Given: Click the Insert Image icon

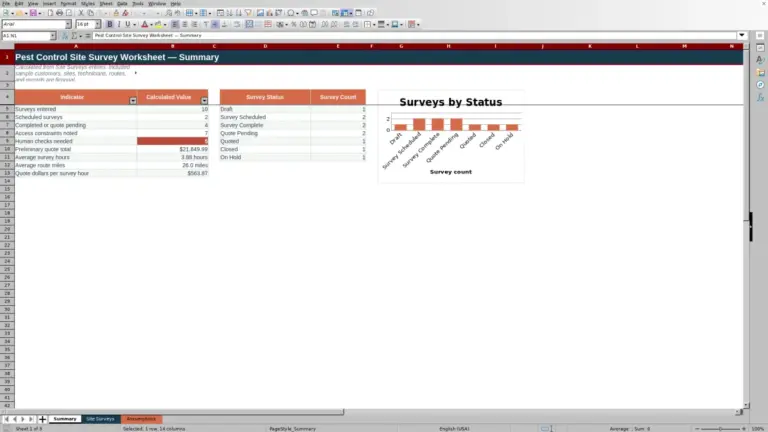Looking at the screenshot, I should (x=261, y=13).
